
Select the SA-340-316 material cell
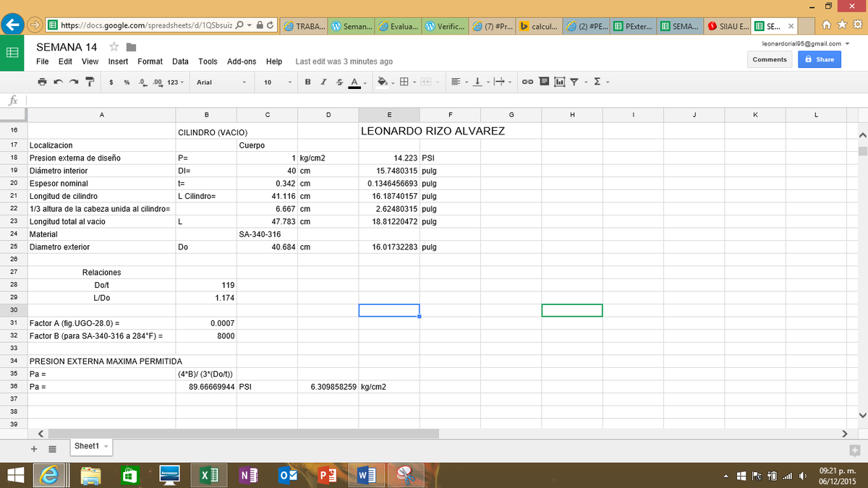[267, 234]
